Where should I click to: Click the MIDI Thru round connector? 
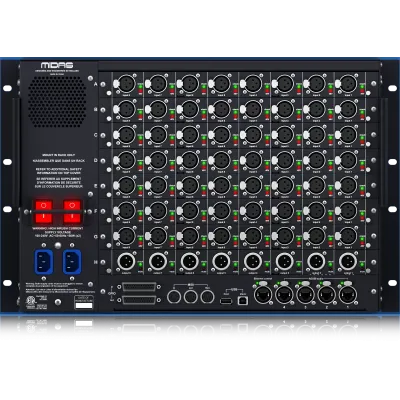coord(207,296)
